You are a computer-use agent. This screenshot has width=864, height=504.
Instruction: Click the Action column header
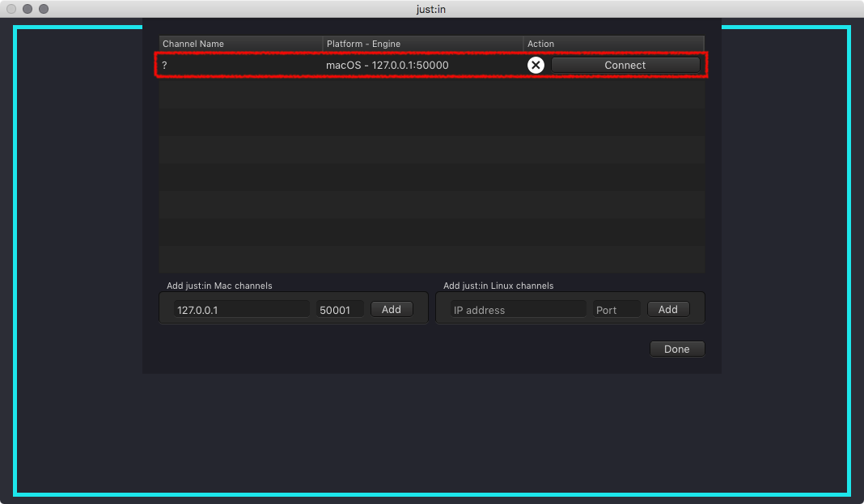(614, 44)
